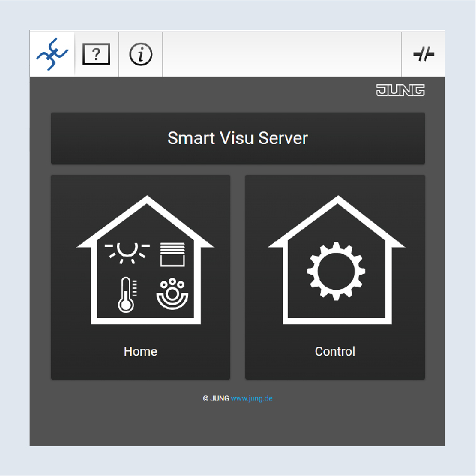The width and height of the screenshot is (476, 476).
Task: Open the question mark help icon
Action: coord(96,54)
